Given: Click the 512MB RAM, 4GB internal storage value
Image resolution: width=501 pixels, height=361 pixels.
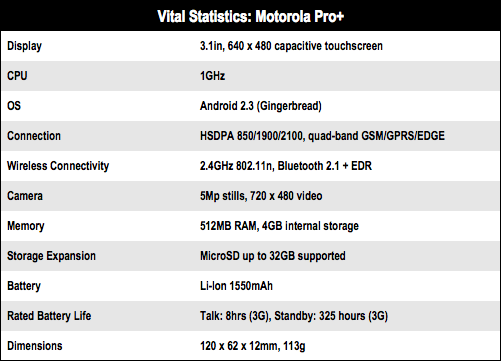Looking at the screenshot, I should [x=279, y=226].
